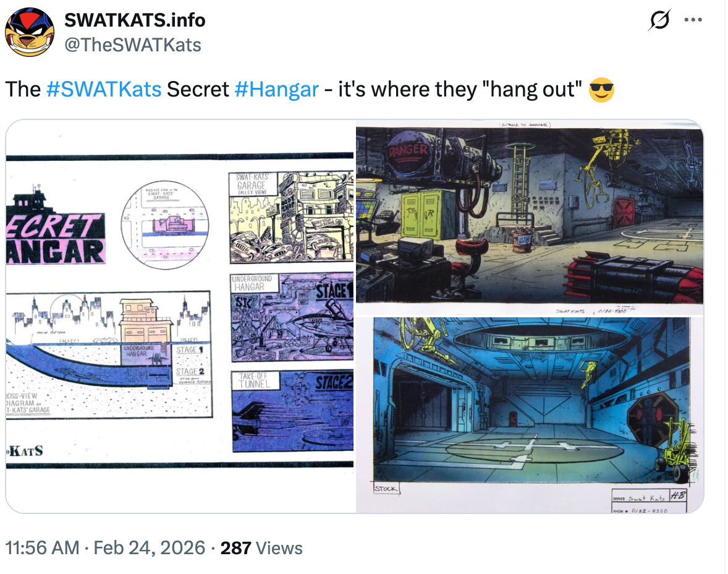Click the Take-Off Tunnel Stage 2 panel
Screen dimensions: 728x574
pos(292,411)
